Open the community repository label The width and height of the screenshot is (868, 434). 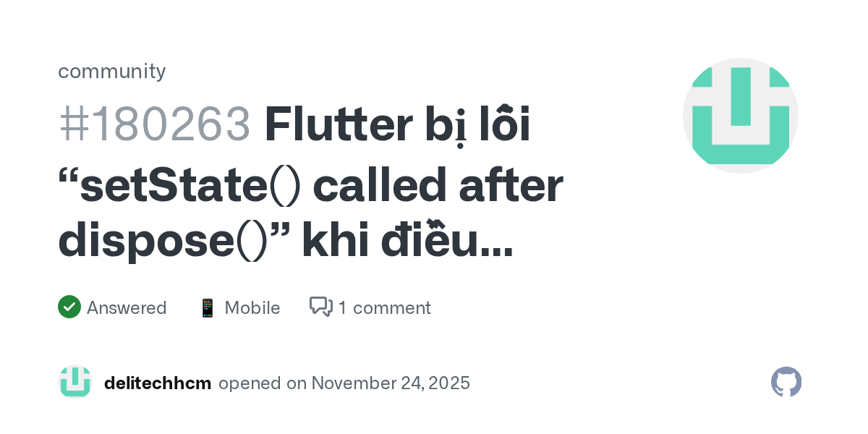click(112, 71)
